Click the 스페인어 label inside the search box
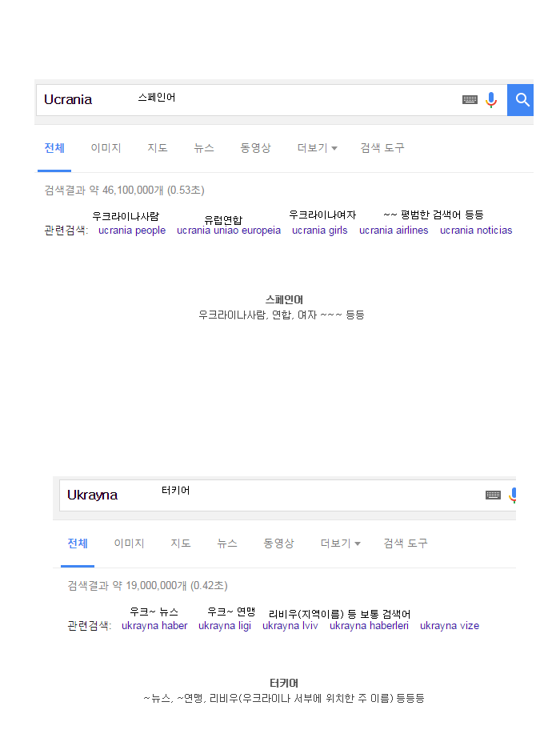Screen dimensions: 560x730 coord(157,98)
